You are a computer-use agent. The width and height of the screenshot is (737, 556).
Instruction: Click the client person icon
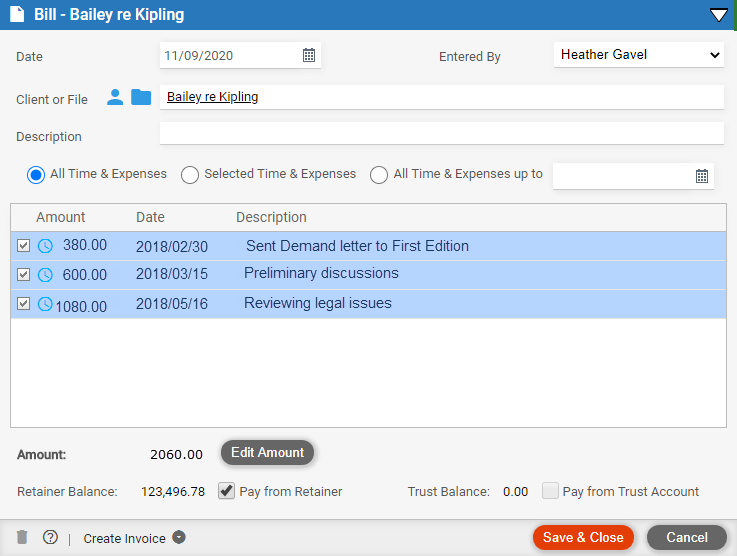pos(115,97)
